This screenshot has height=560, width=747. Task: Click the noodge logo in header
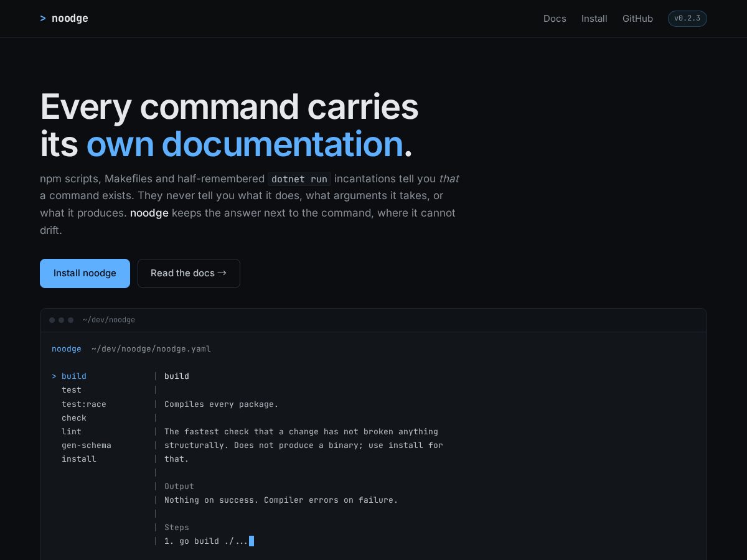[64, 19]
